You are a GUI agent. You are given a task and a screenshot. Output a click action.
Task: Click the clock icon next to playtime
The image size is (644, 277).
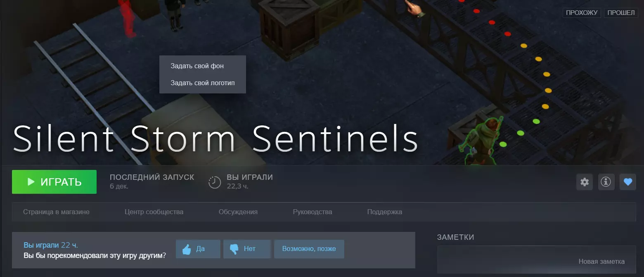[215, 182]
